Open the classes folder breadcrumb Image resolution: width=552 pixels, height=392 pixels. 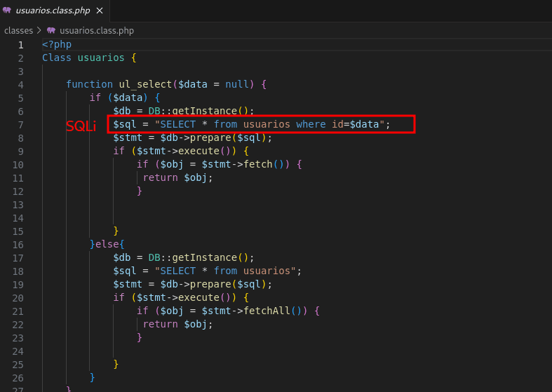click(x=18, y=31)
